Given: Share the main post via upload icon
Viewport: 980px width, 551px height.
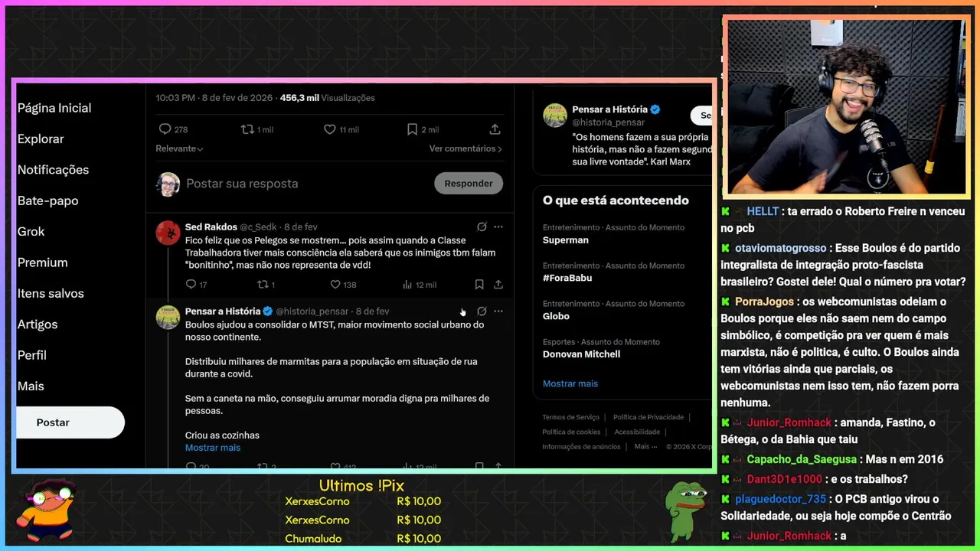Looking at the screenshot, I should 495,129.
